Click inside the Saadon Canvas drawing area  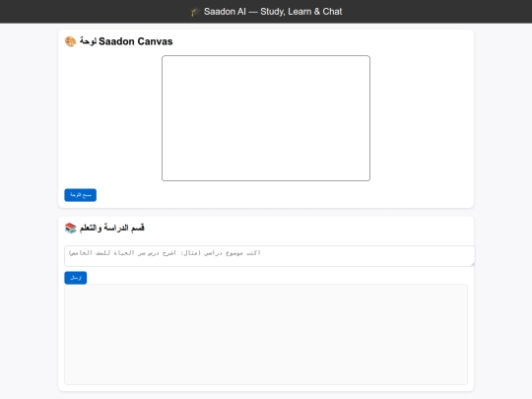(x=266, y=118)
